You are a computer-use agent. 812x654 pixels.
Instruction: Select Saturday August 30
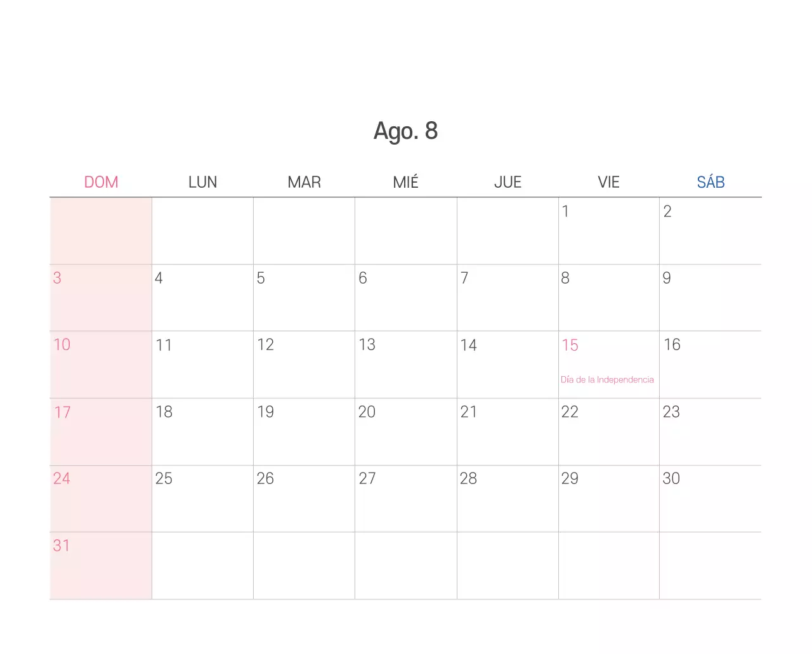pos(710,499)
